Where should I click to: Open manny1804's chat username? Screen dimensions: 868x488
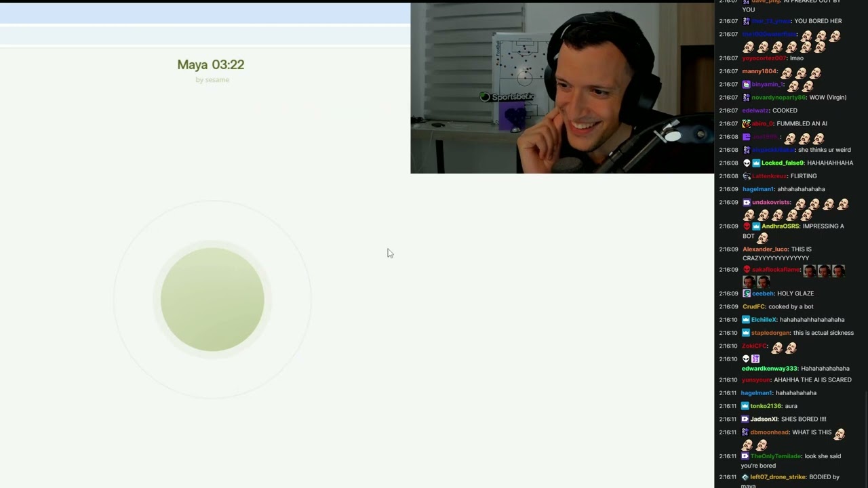pos(759,71)
